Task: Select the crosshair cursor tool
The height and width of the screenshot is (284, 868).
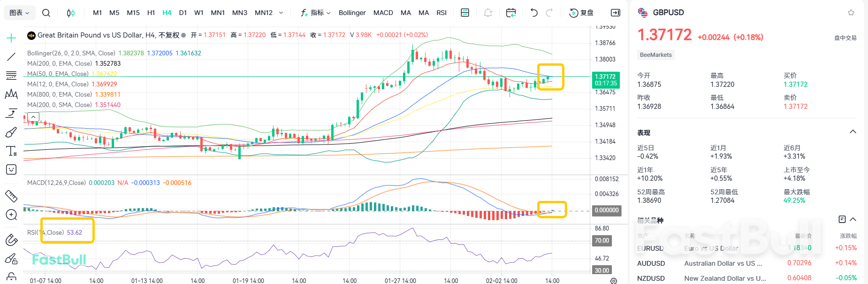Action: [11, 38]
